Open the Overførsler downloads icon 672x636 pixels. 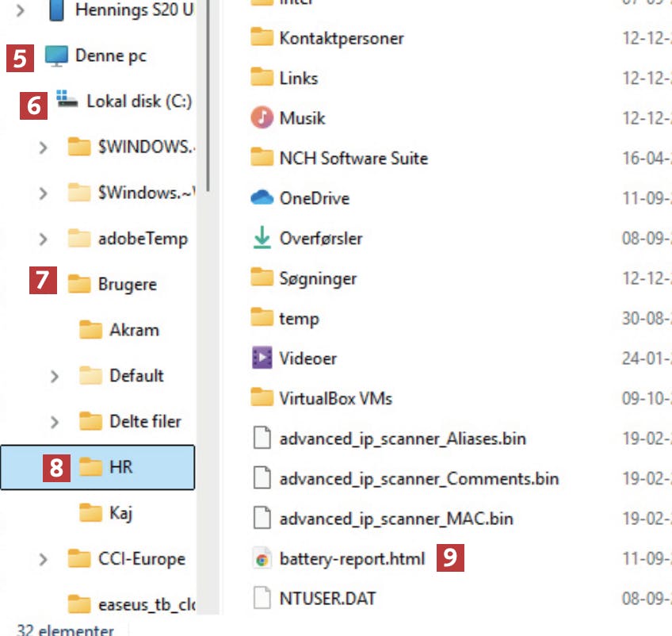point(262,238)
